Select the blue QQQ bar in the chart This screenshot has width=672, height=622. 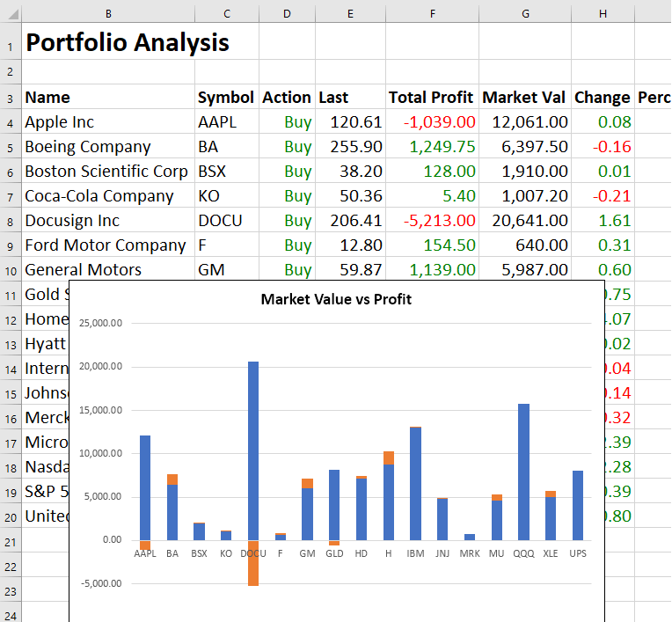click(523, 471)
